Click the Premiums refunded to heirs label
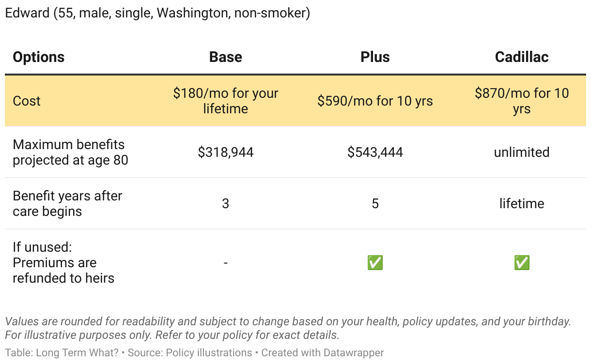Image resolution: width=591 pixels, height=364 pixels. (x=63, y=263)
